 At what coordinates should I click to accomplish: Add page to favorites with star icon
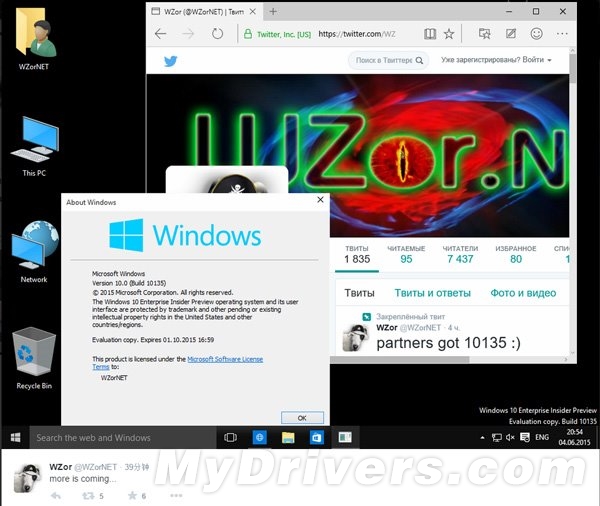coord(449,34)
